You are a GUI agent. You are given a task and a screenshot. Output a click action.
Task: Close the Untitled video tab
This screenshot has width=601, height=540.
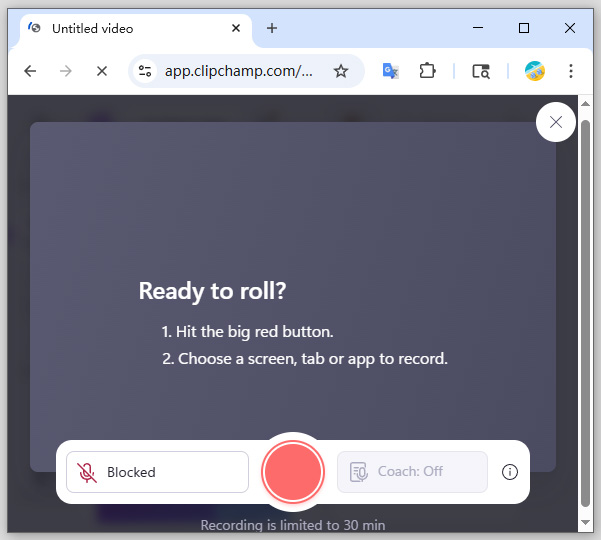236,28
